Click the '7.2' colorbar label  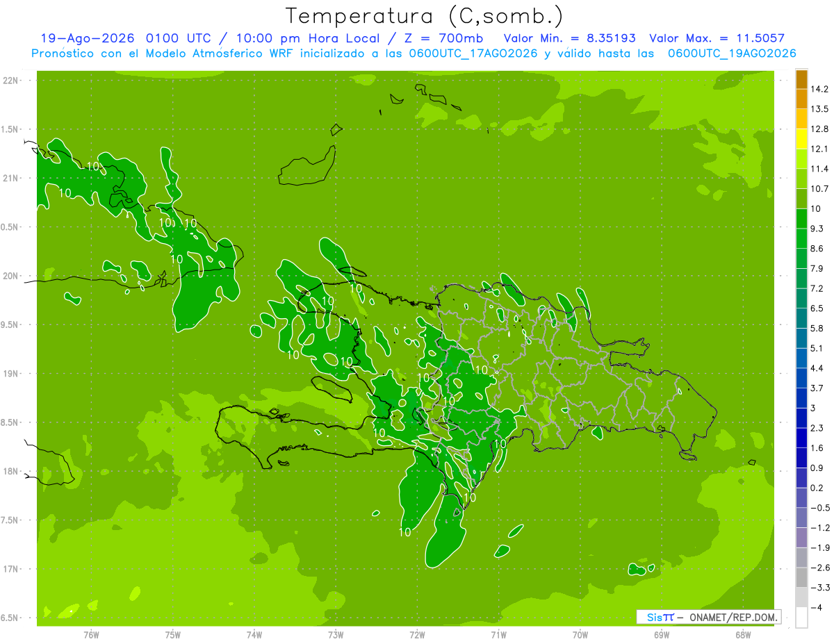click(x=817, y=288)
